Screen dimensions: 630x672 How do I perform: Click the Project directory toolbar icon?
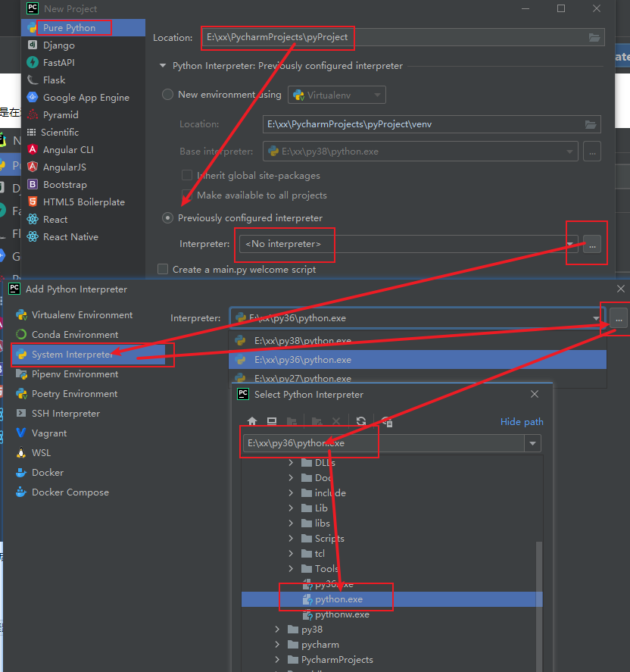click(292, 421)
